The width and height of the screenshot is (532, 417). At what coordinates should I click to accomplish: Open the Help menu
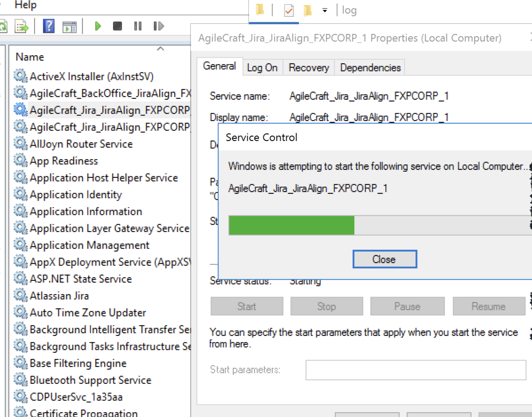[x=25, y=5]
